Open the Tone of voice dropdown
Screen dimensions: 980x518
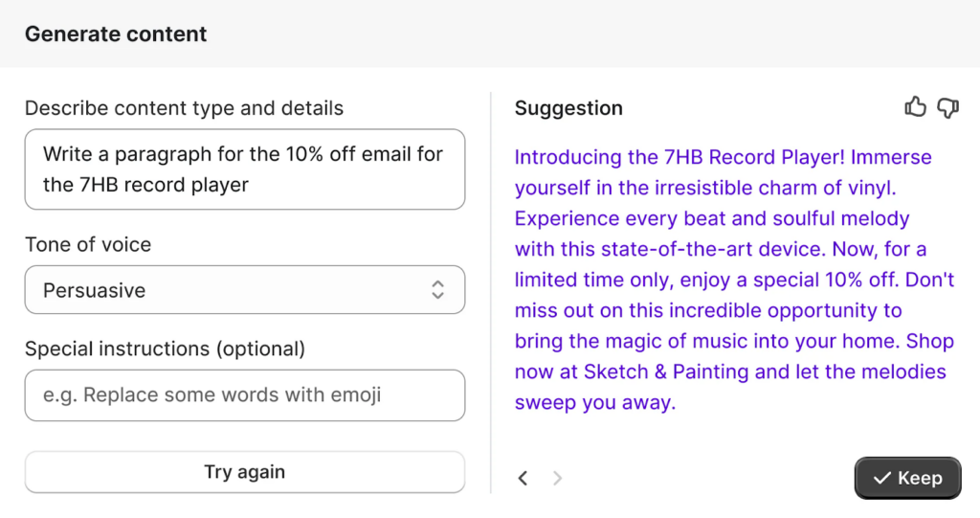(x=244, y=290)
